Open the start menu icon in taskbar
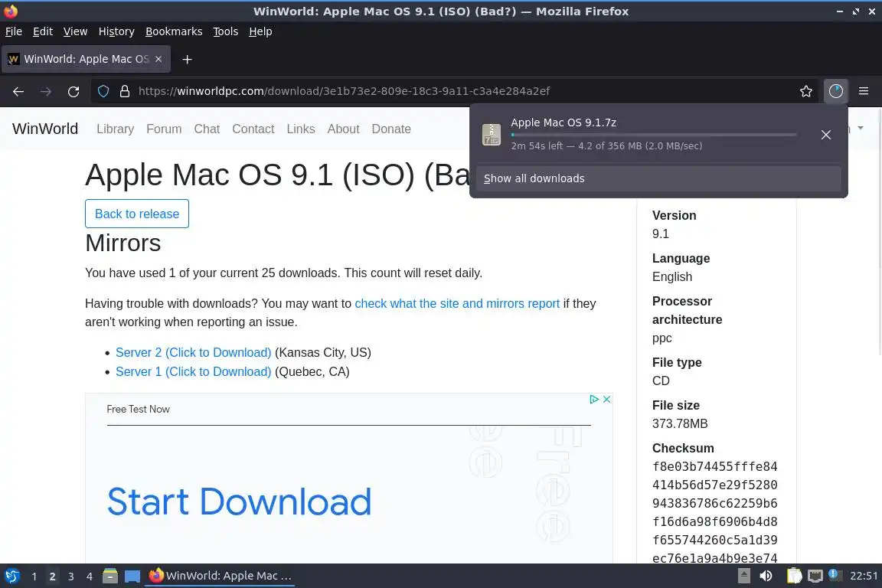The image size is (882, 588). click(11, 576)
